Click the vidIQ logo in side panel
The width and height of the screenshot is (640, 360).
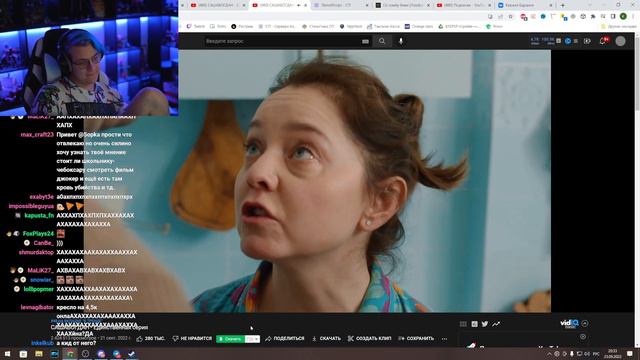[x=569, y=324]
